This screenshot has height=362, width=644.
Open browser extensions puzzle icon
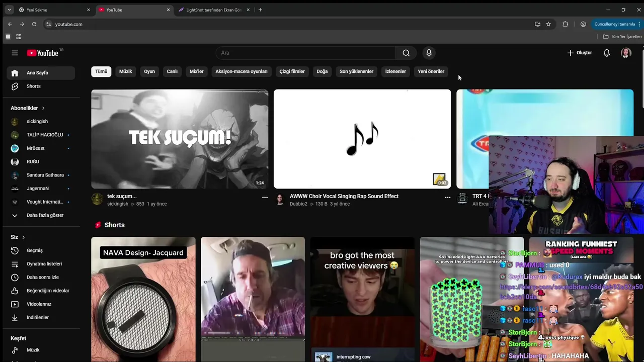(x=566, y=24)
